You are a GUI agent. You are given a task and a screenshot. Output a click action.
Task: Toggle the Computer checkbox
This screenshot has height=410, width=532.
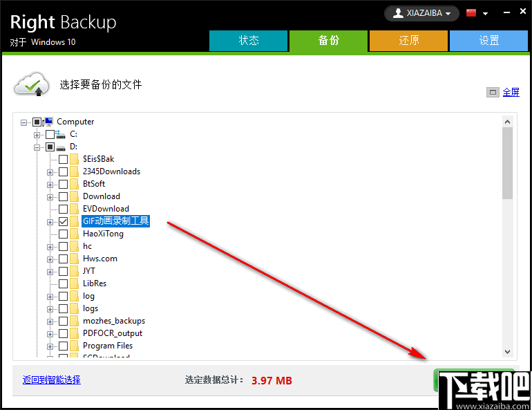(37, 122)
